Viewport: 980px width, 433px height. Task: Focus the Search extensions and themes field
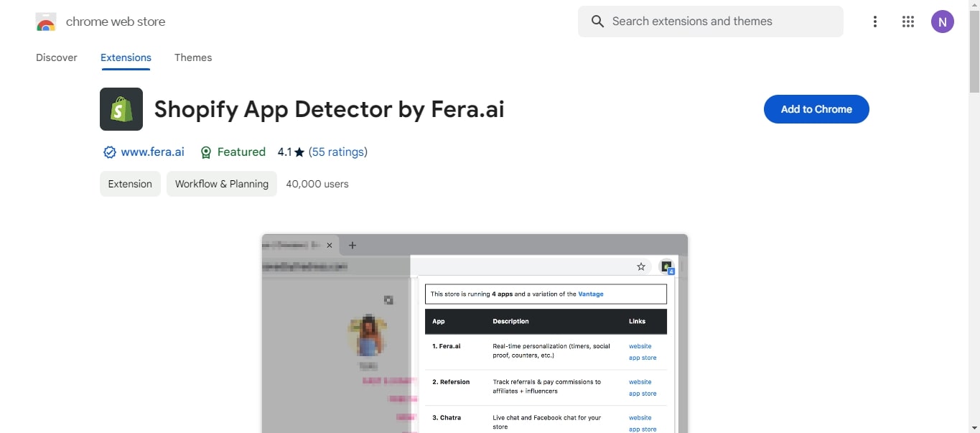[711, 22]
